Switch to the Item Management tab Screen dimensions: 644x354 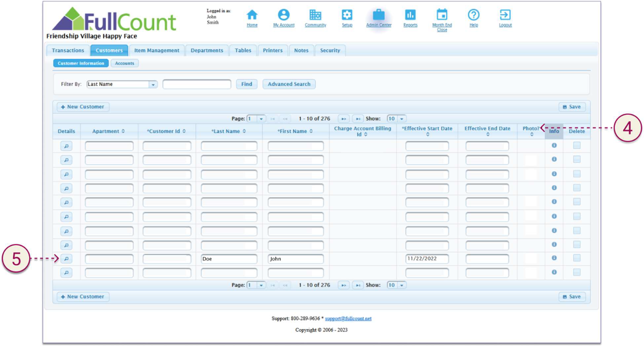click(157, 51)
